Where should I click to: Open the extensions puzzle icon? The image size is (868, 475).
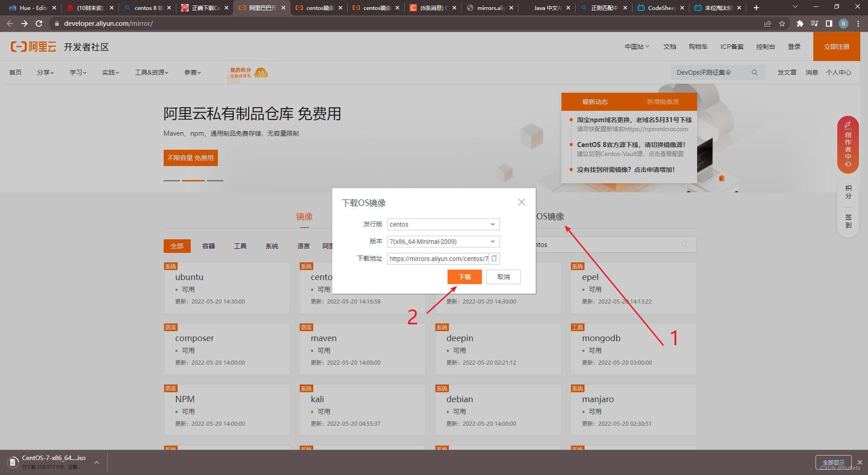point(800,24)
